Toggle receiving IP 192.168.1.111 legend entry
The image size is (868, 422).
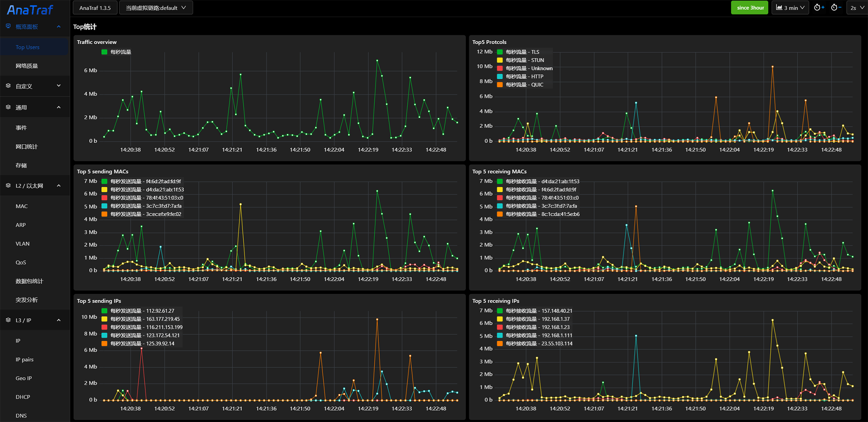[x=535, y=335]
